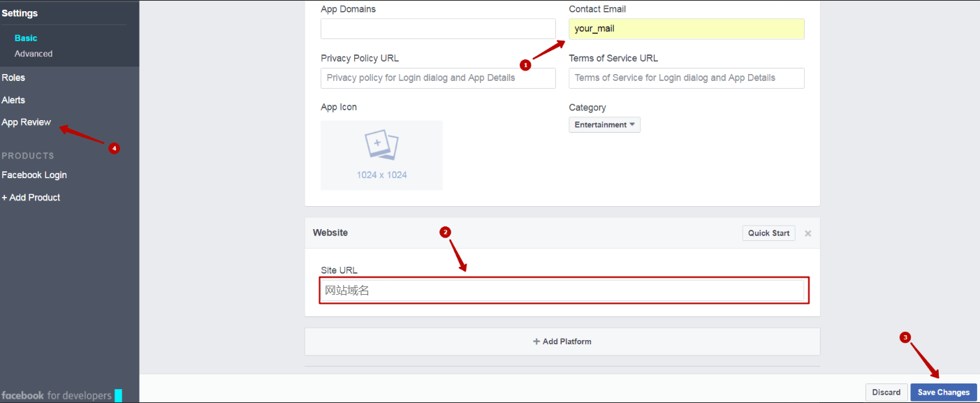Click + Add Platform
Screen dimensions: 980x403
(x=562, y=342)
